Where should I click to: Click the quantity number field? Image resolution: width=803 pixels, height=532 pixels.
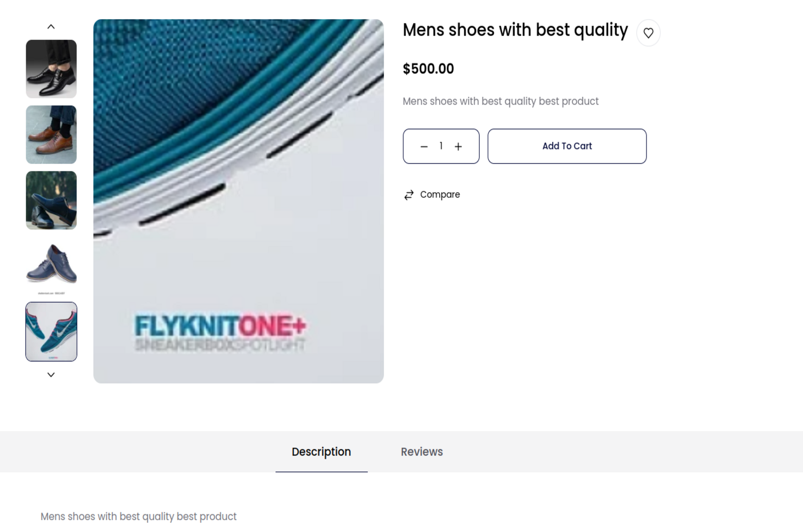(x=441, y=146)
